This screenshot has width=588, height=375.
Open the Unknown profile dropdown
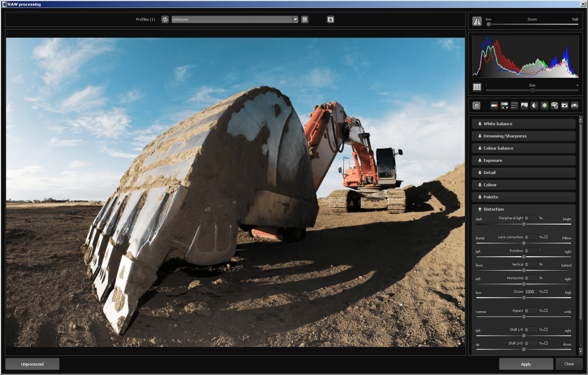[x=295, y=19]
